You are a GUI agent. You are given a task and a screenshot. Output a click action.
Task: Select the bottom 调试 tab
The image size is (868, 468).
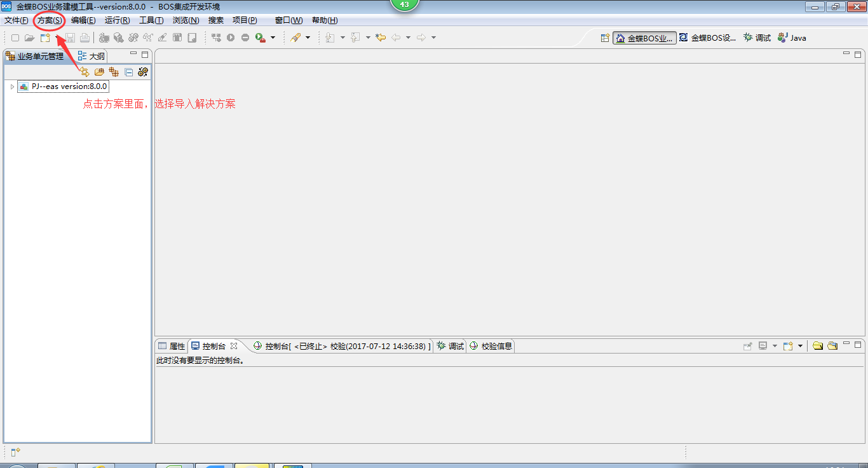pyautogui.click(x=450, y=346)
